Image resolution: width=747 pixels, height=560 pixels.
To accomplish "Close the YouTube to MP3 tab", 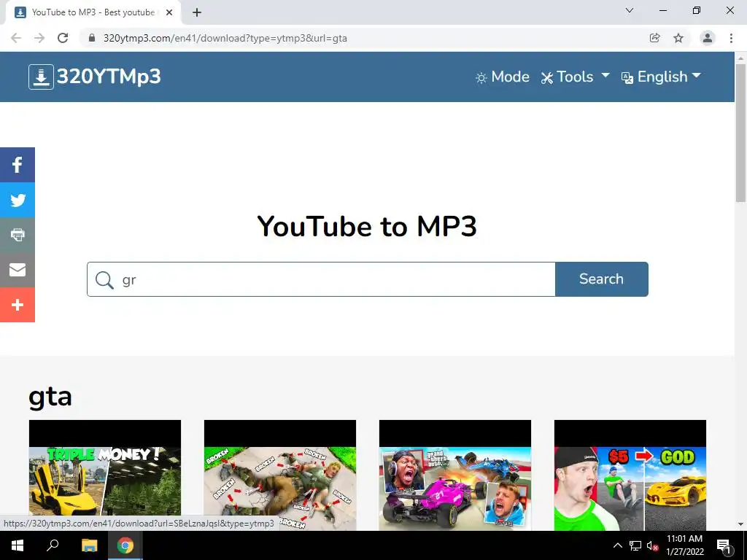I will (x=169, y=12).
